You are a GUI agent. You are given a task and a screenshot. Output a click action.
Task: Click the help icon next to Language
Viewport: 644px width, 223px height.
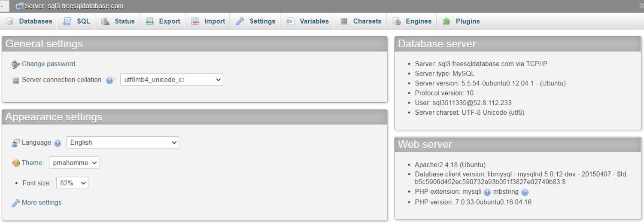coord(58,143)
